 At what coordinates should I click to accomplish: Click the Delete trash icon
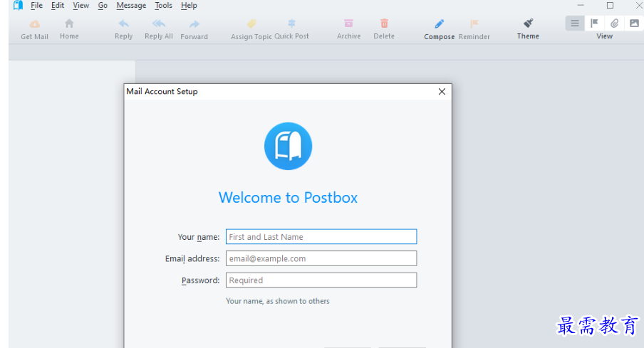click(384, 24)
